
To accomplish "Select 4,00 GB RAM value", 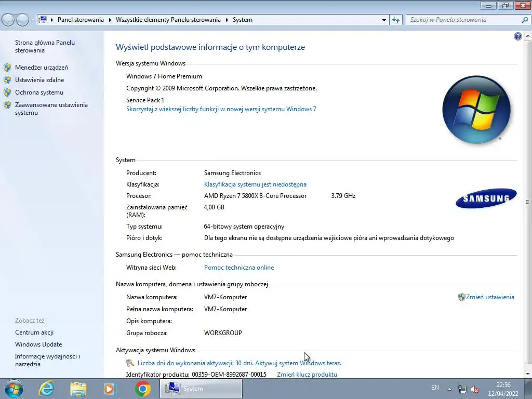I will (214, 207).
